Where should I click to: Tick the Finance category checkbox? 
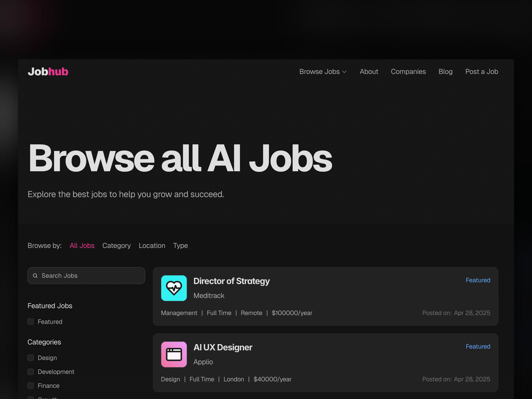click(31, 386)
